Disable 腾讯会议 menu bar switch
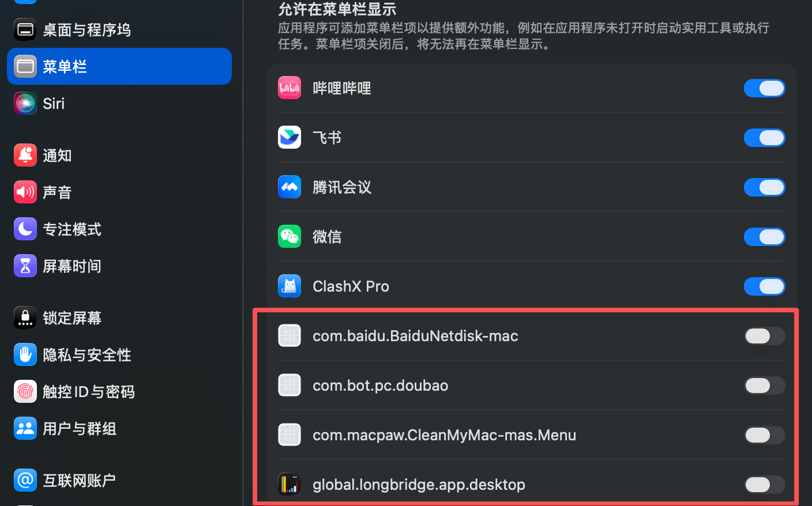The image size is (812, 506). (x=765, y=187)
